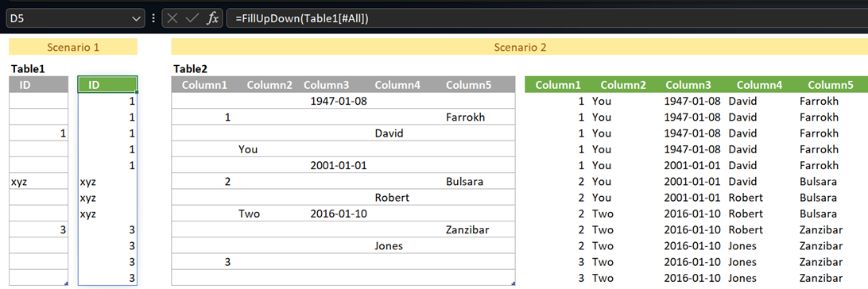Select the Name Box showing D5
868x289 pixels.
(x=76, y=19)
